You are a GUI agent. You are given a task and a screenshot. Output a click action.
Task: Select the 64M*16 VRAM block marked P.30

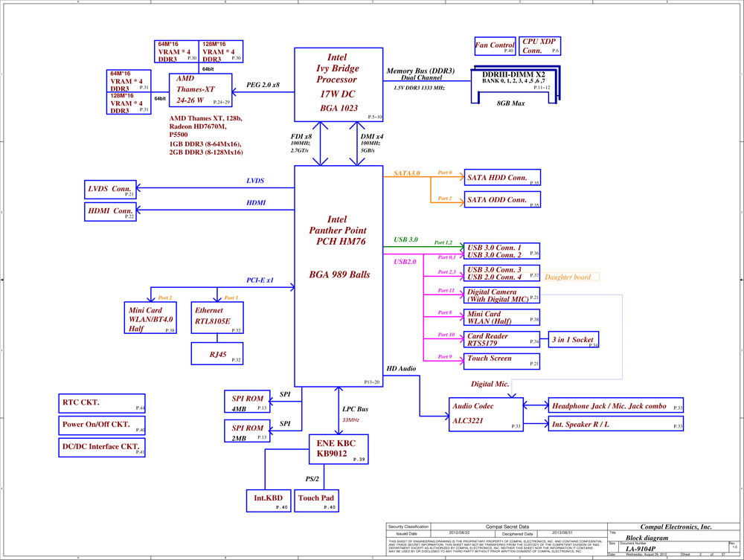(x=176, y=51)
